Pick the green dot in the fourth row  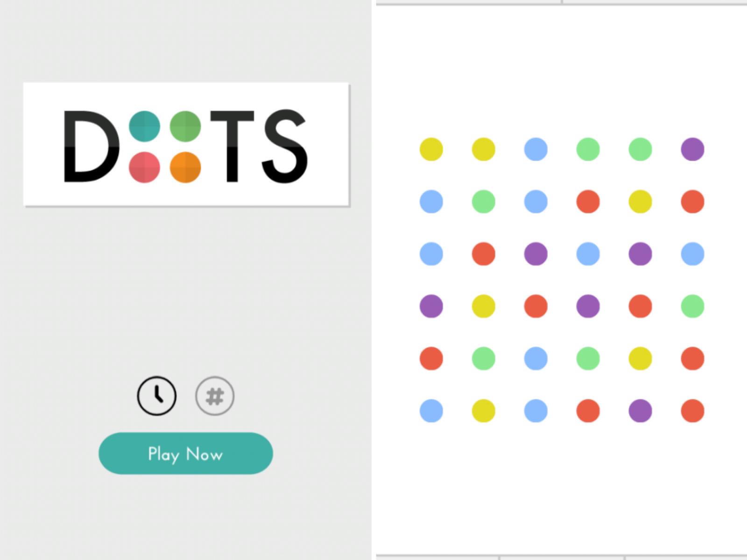point(692,306)
